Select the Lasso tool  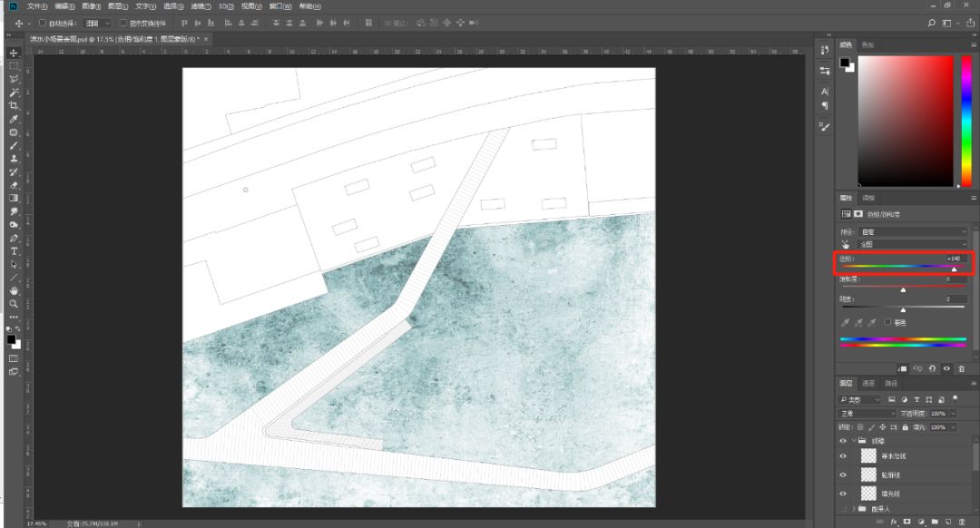tap(14, 79)
